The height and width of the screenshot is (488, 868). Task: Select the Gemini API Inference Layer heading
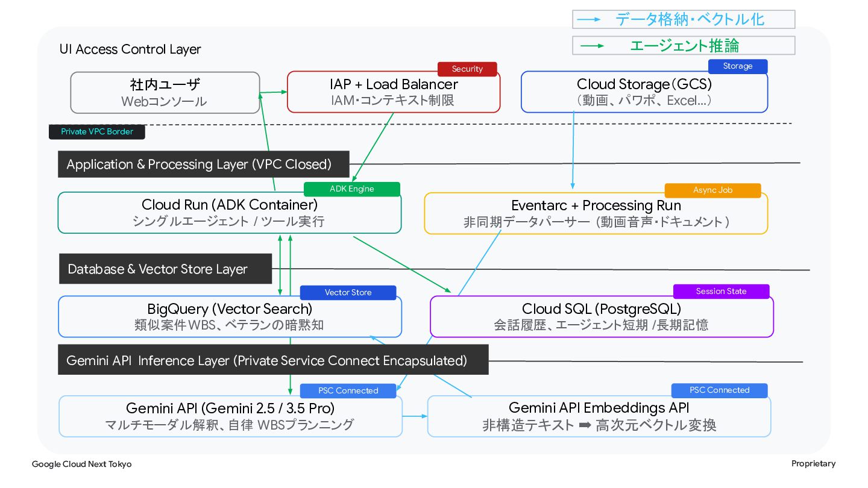point(273,360)
